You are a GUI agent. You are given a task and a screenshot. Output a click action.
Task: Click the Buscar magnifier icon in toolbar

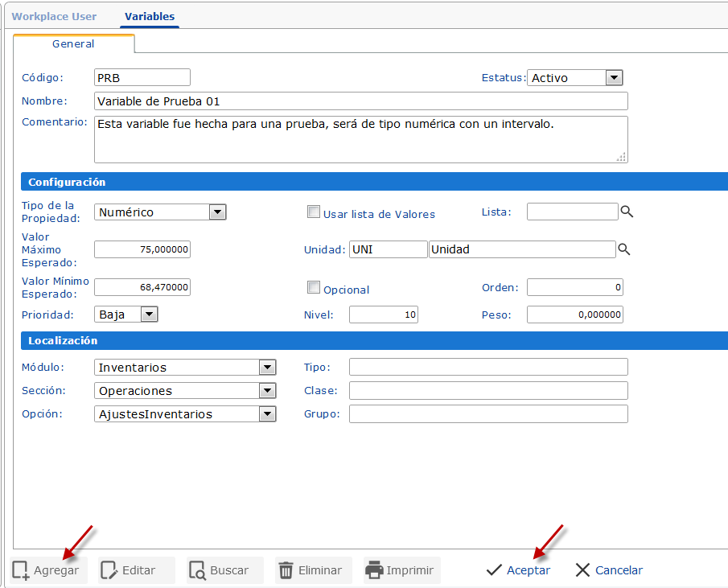(x=198, y=570)
